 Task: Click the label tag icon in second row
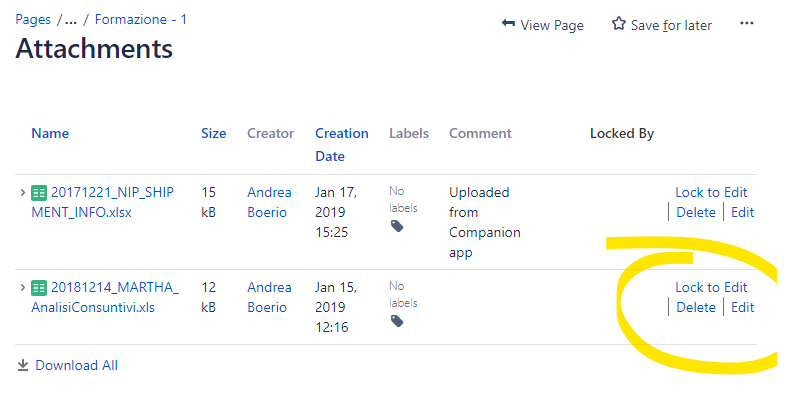pos(397,321)
